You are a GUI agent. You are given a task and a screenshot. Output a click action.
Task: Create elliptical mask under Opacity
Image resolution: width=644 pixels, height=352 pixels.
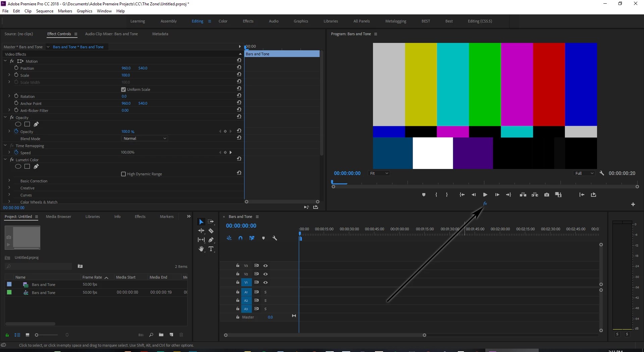18,124
